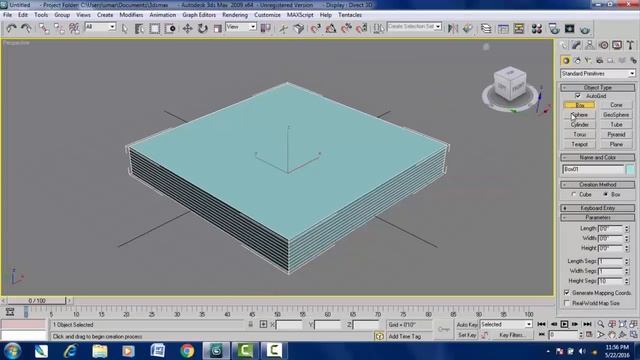Screen dimensions: 640x360
Task: Toggle Generate Mapping Coords checkbox
Action: coord(567,293)
